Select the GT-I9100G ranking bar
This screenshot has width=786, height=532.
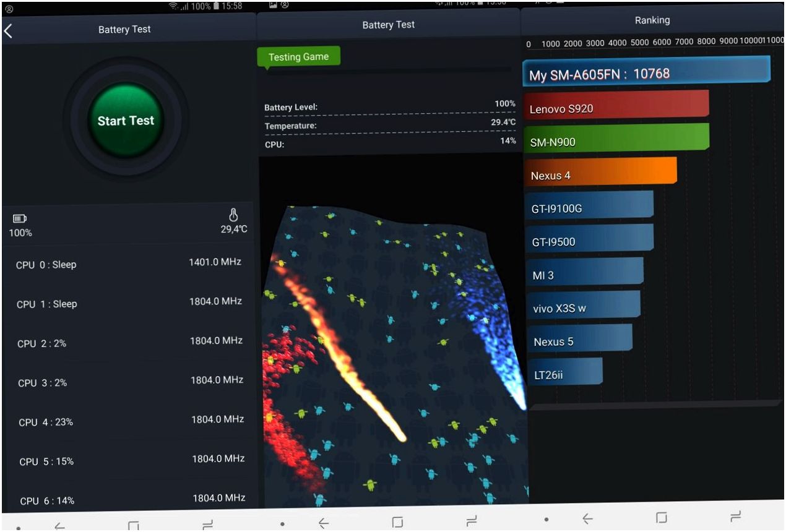(x=589, y=205)
